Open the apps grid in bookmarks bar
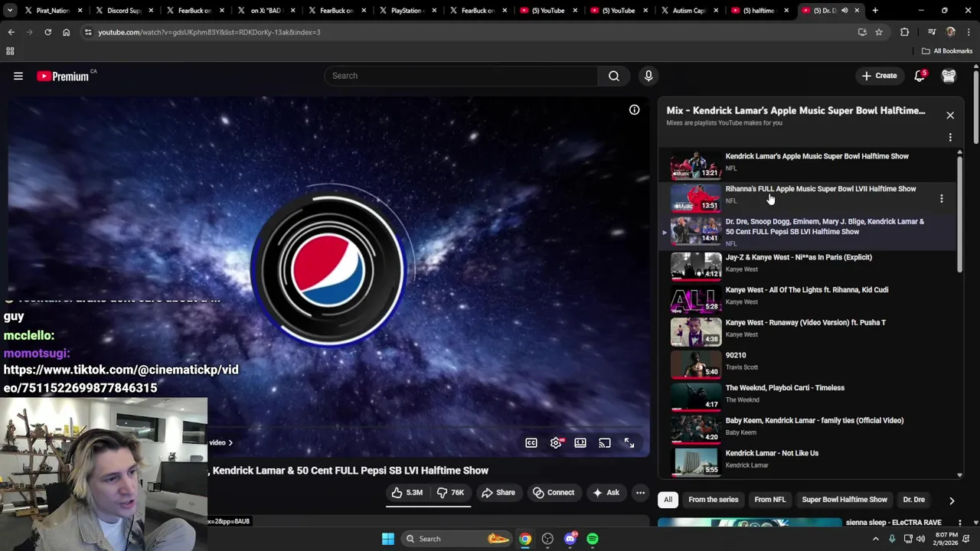The width and height of the screenshot is (980, 551). pos(10,51)
